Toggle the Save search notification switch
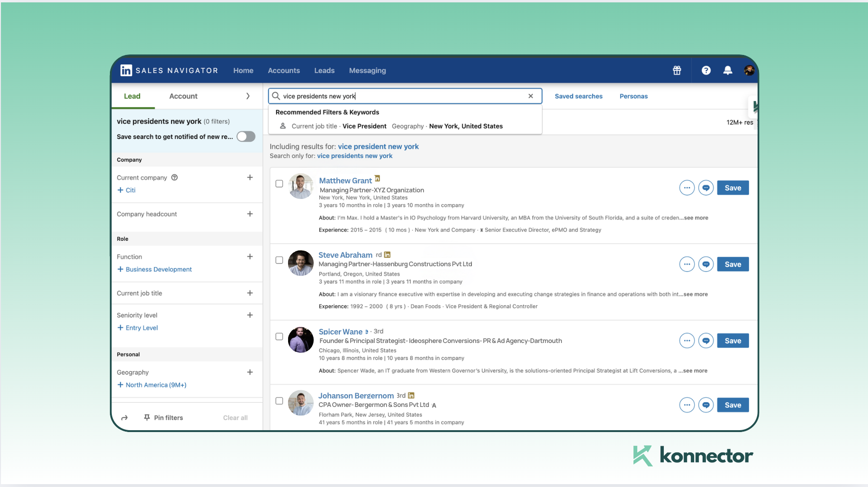868x487 pixels. 246,137
